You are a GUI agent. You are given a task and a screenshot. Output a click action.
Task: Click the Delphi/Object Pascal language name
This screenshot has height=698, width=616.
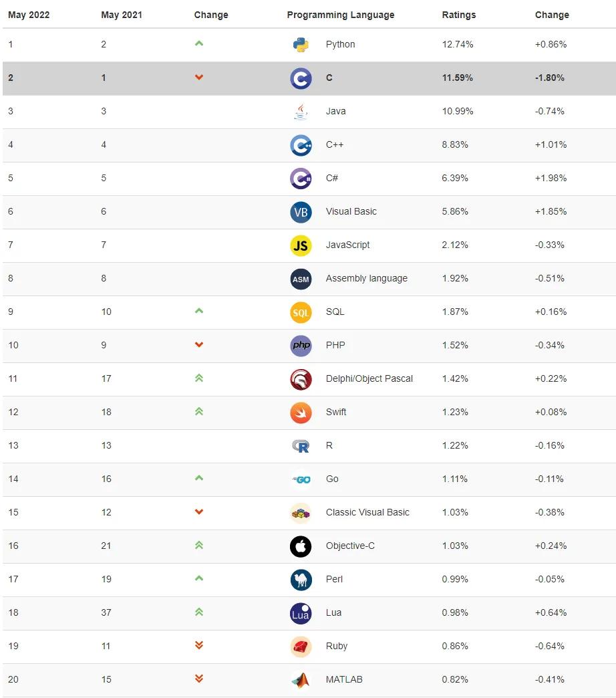tap(369, 379)
